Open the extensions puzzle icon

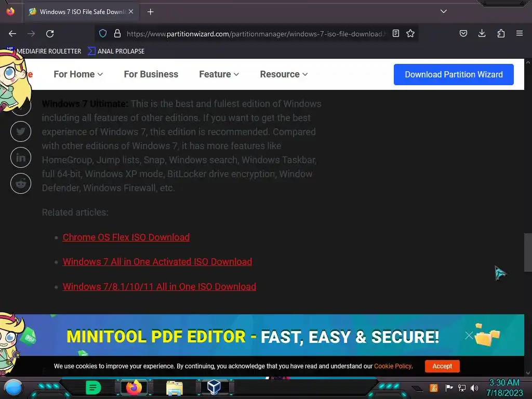(x=501, y=34)
